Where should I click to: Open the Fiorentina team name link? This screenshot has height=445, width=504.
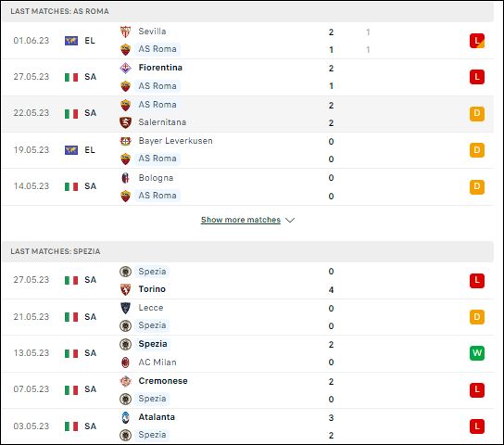[160, 68]
